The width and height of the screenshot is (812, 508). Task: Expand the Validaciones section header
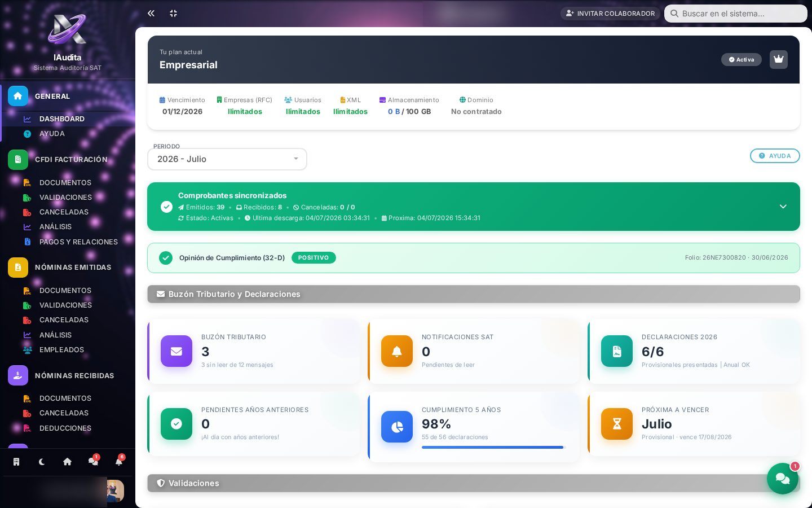tap(474, 483)
